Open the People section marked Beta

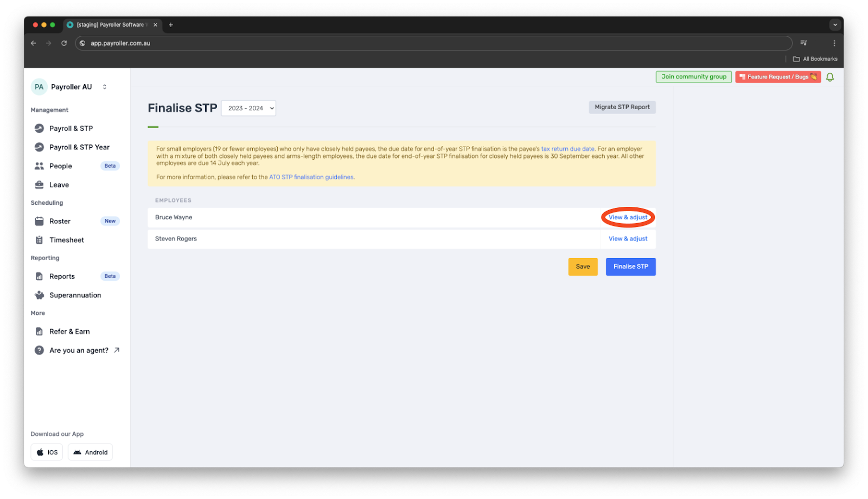click(x=60, y=166)
